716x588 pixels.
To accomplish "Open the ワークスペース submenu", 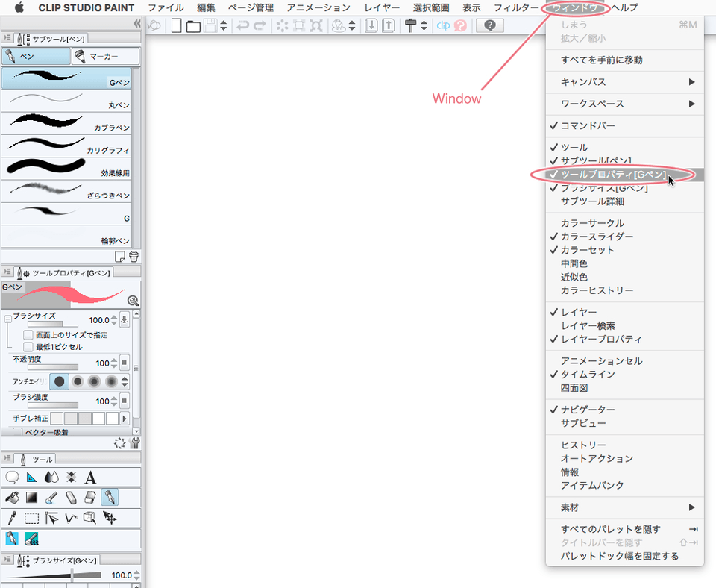I will [x=625, y=104].
